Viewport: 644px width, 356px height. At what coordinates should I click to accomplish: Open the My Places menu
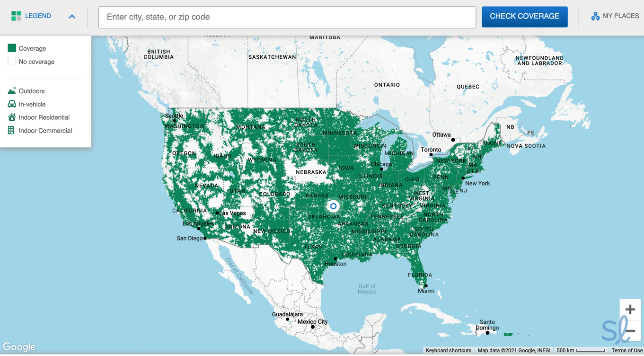coord(620,16)
